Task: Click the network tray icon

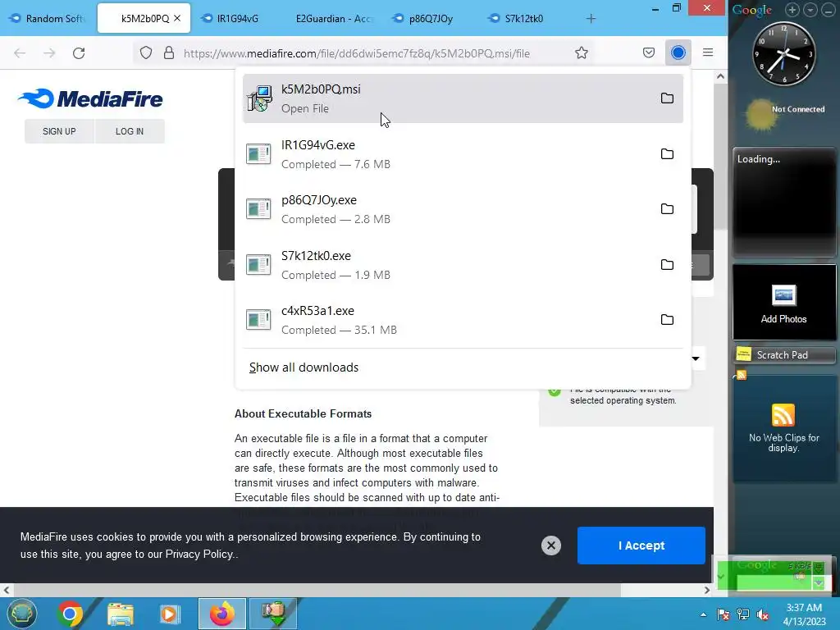Action: point(743,614)
